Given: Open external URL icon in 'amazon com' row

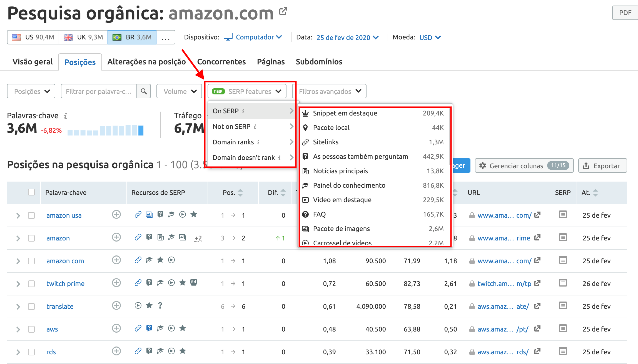Looking at the screenshot, I should [537, 260].
